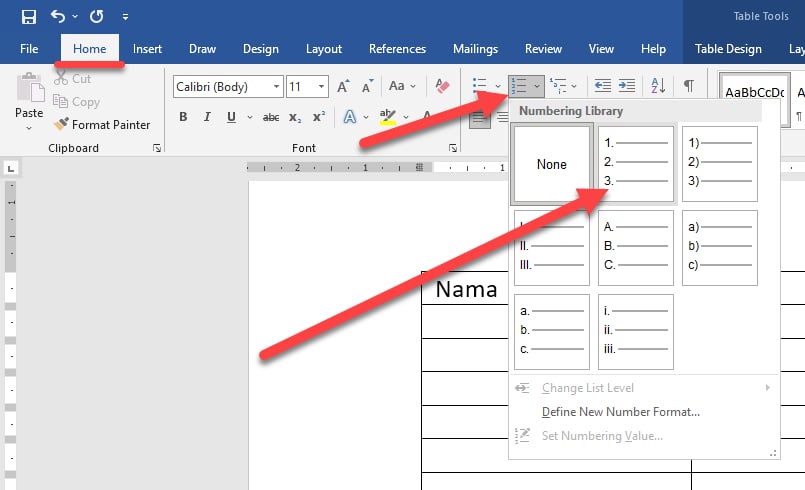Image resolution: width=805 pixels, height=490 pixels.
Task: Click the Sort A-Z icon
Action: pyautogui.click(x=658, y=87)
